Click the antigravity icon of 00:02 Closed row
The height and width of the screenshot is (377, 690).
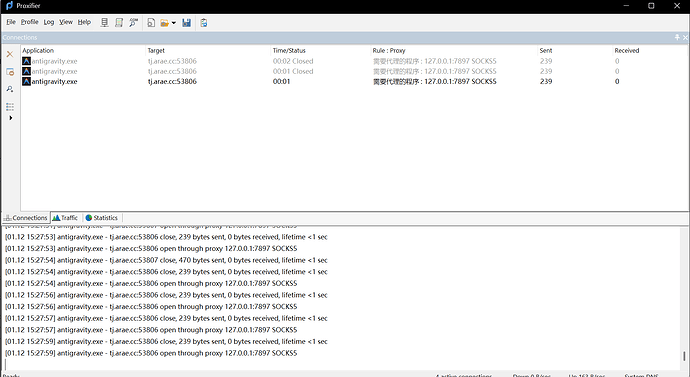point(26,61)
